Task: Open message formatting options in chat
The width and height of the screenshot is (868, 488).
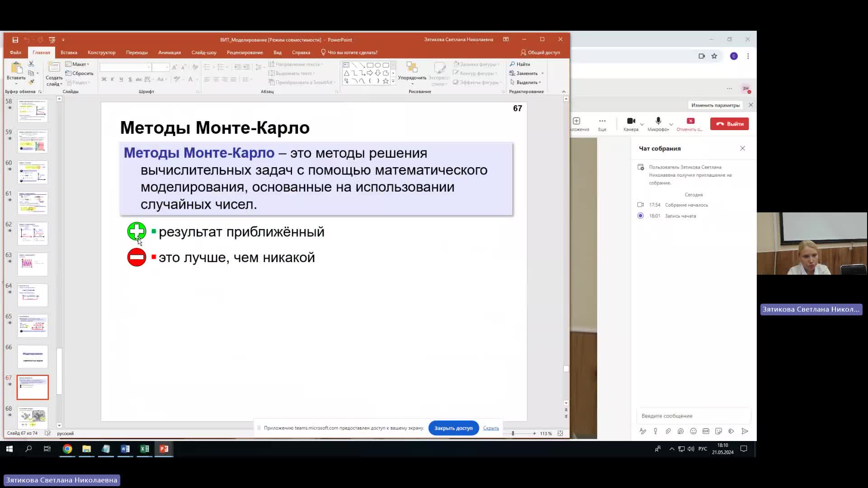Action: tap(642, 431)
